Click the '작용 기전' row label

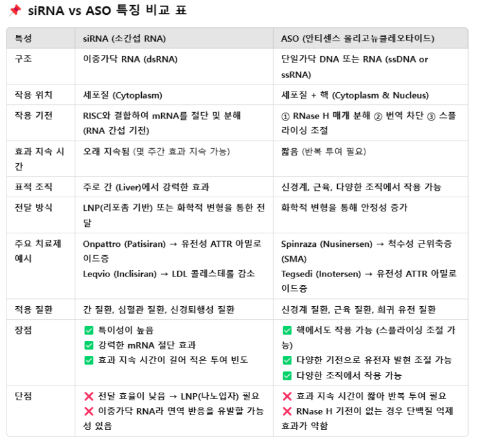click(34, 115)
